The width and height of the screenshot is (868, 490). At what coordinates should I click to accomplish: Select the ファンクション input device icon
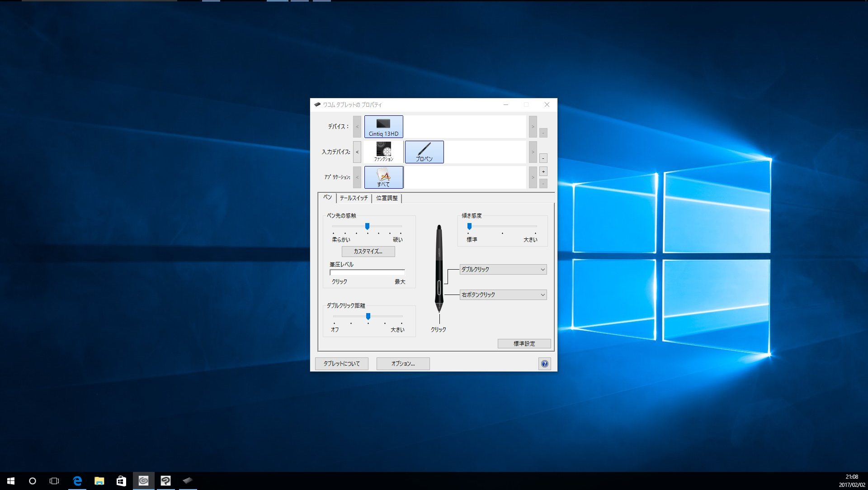click(383, 152)
